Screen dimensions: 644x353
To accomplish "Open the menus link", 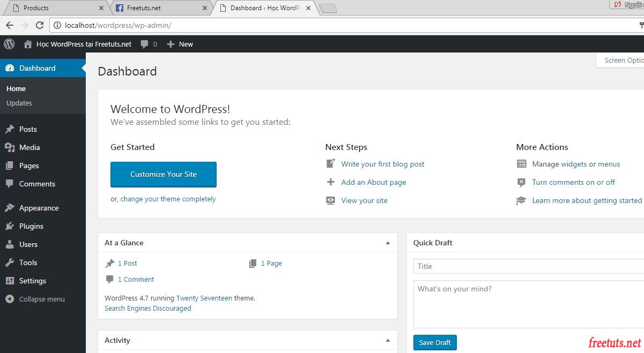I will [609, 164].
